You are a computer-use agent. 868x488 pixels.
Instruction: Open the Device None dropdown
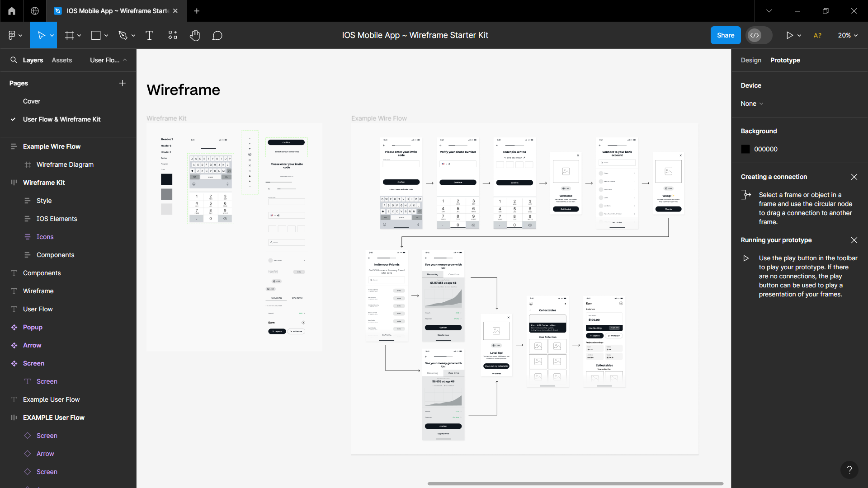pyautogui.click(x=752, y=103)
